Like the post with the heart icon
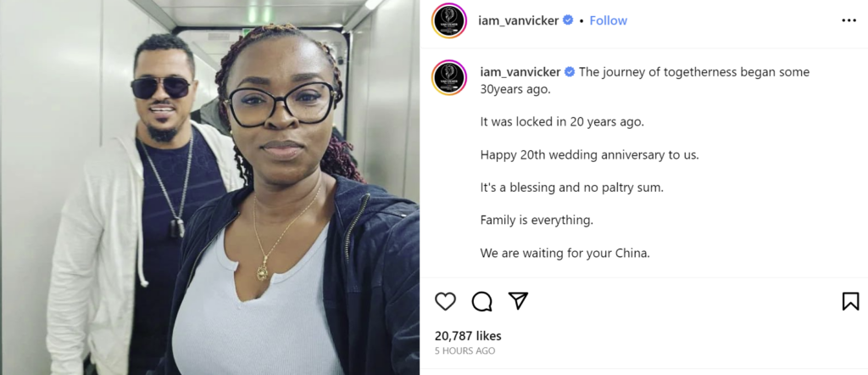 445,301
